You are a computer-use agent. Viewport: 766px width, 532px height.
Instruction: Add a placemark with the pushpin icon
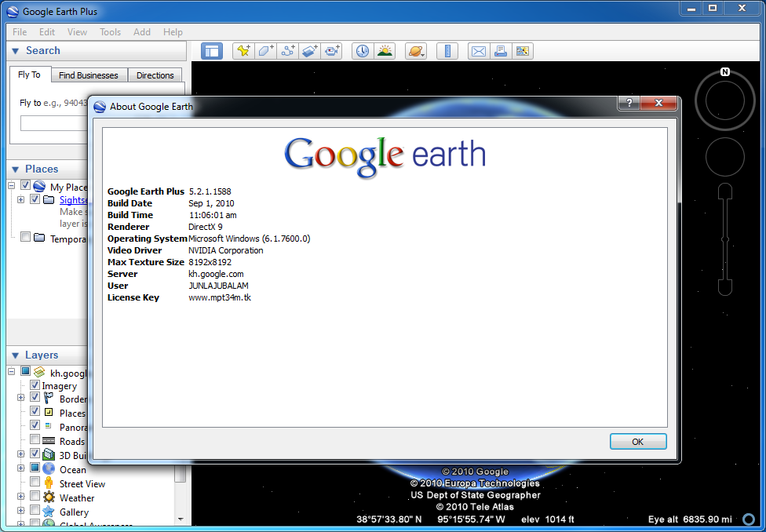pyautogui.click(x=243, y=51)
